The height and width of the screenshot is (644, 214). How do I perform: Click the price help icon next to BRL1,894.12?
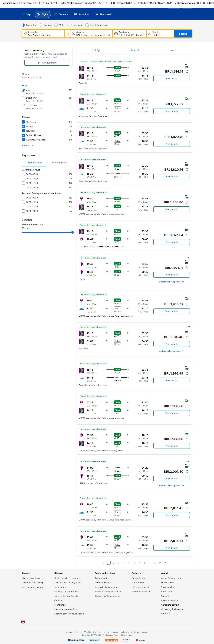(187, 268)
